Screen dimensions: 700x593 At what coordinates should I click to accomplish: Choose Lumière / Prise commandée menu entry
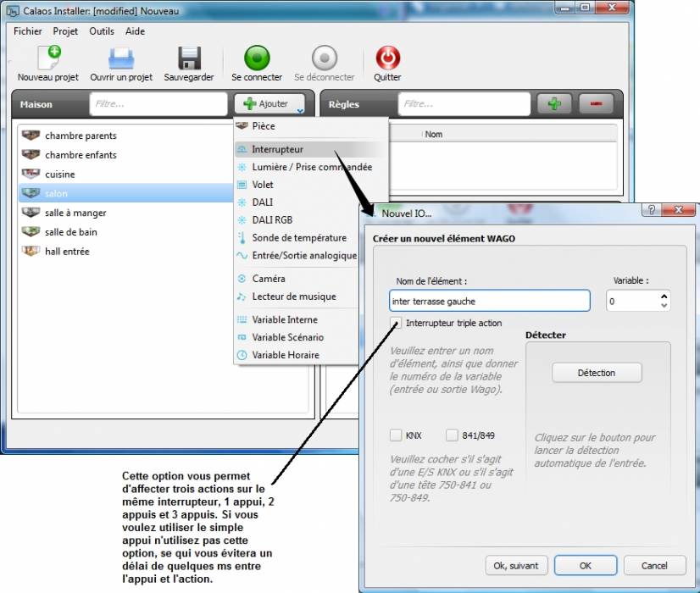pyautogui.click(x=309, y=167)
